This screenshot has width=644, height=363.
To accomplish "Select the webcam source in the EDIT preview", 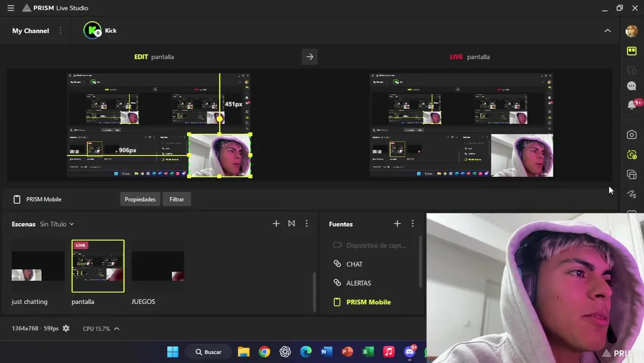I will pos(220,155).
